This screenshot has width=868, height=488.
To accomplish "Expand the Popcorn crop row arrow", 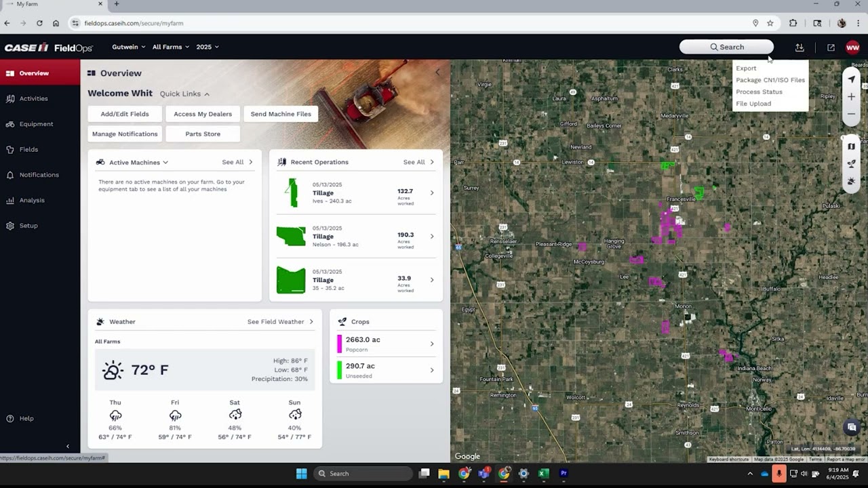I will point(432,344).
